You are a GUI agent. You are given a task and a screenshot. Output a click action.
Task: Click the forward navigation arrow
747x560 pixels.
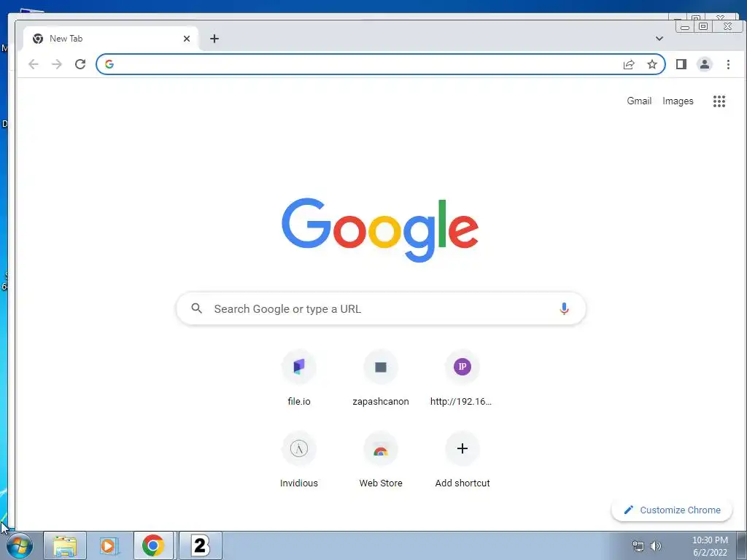(x=57, y=64)
